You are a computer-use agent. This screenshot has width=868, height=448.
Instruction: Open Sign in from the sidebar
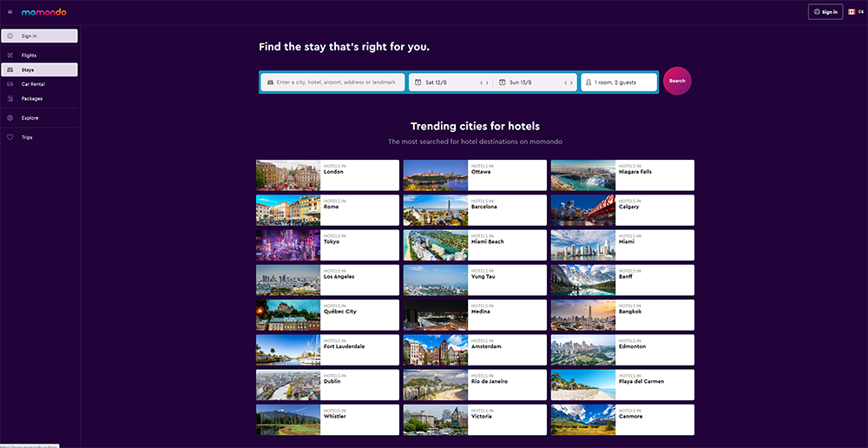pos(40,36)
